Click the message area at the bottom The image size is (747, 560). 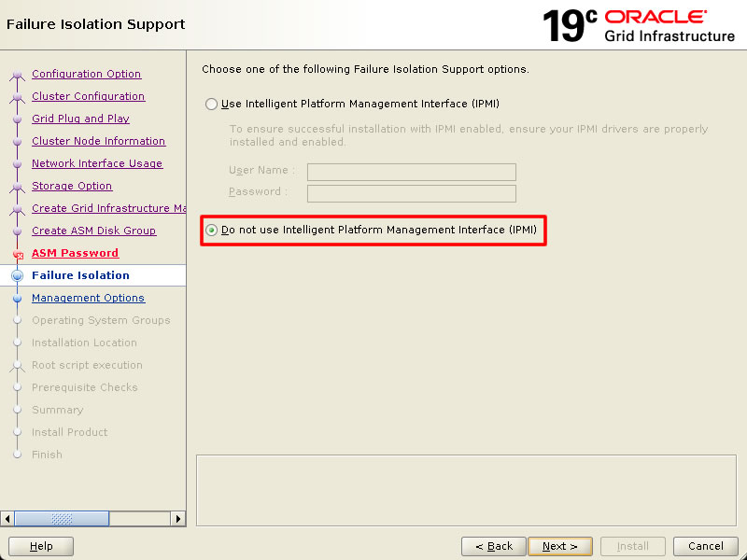[466, 491]
